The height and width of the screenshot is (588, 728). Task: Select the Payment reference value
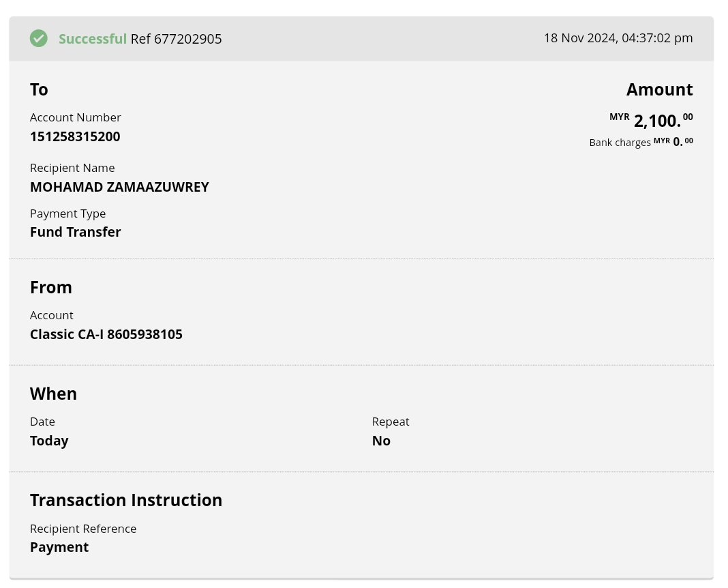pyautogui.click(x=59, y=547)
